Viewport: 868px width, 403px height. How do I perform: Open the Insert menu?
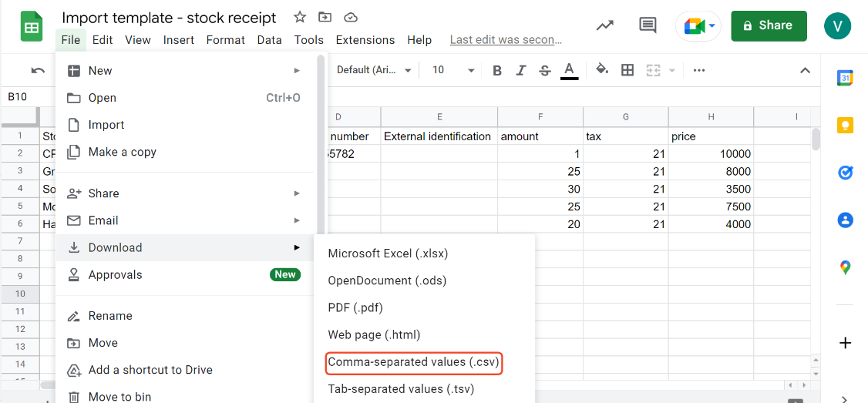[179, 40]
